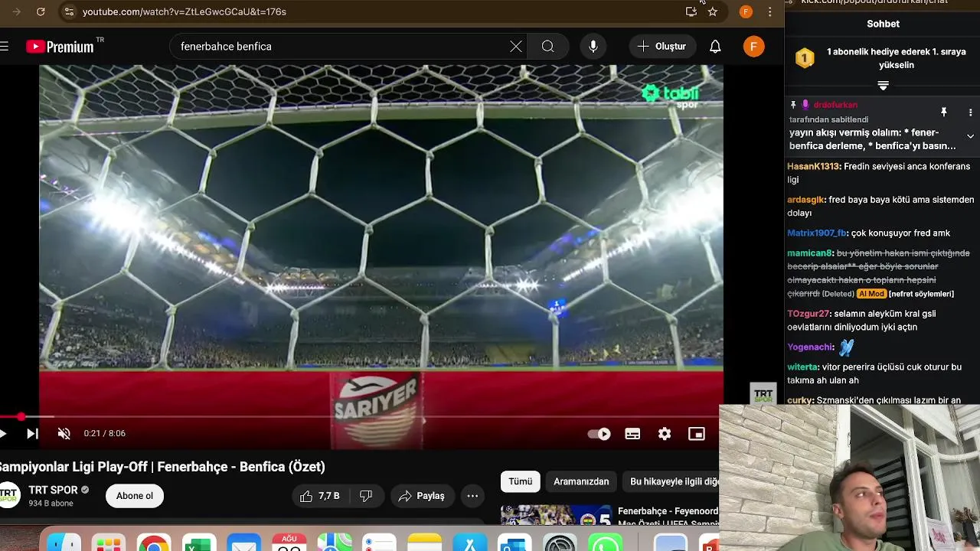
Task: Open Chrome's three-dot menu
Action: click(x=769, y=11)
